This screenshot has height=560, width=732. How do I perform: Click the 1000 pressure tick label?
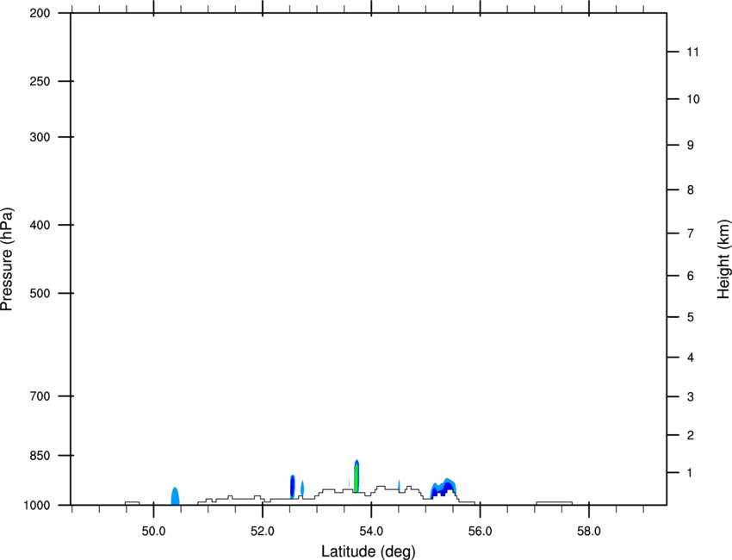tap(36, 505)
